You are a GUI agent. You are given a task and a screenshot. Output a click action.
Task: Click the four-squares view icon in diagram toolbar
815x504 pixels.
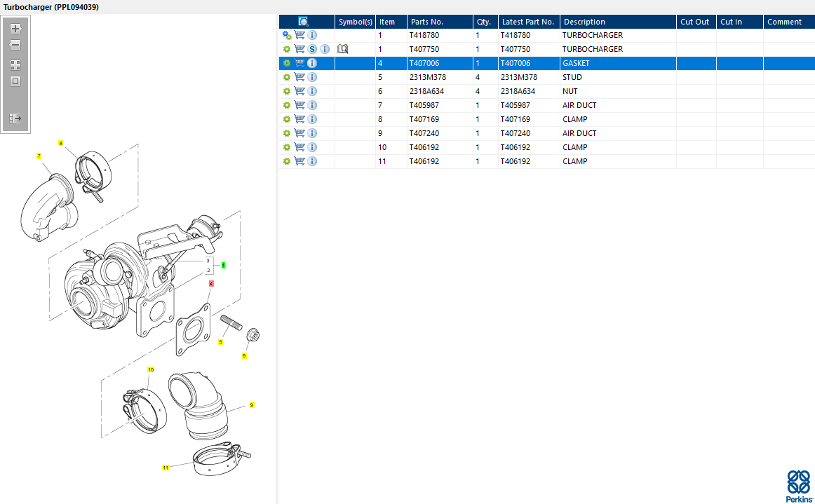(x=15, y=65)
